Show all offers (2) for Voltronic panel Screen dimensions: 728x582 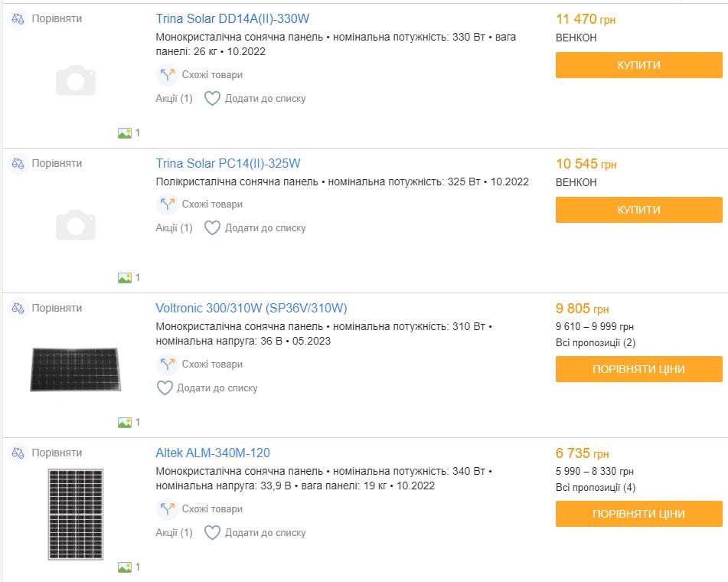click(x=595, y=342)
